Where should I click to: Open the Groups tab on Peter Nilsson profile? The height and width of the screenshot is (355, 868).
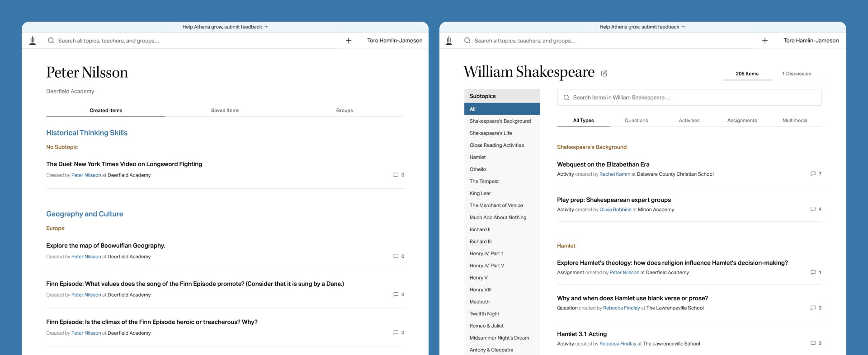coord(344,110)
